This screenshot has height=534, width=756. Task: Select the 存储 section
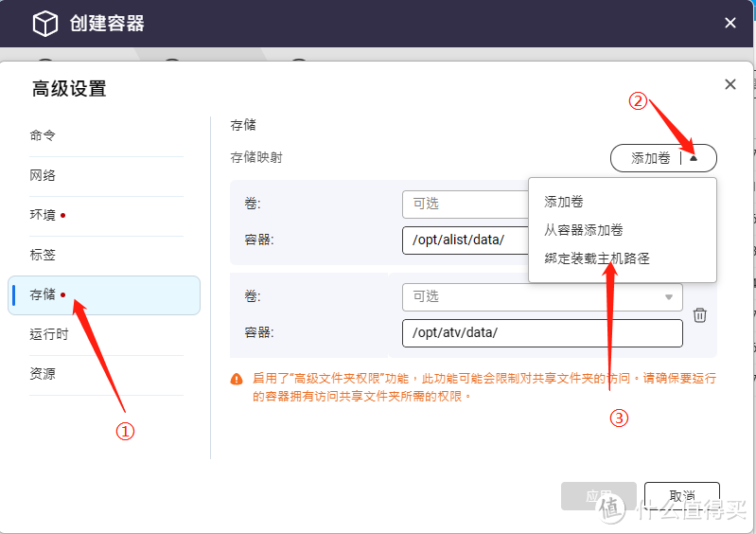(104, 294)
